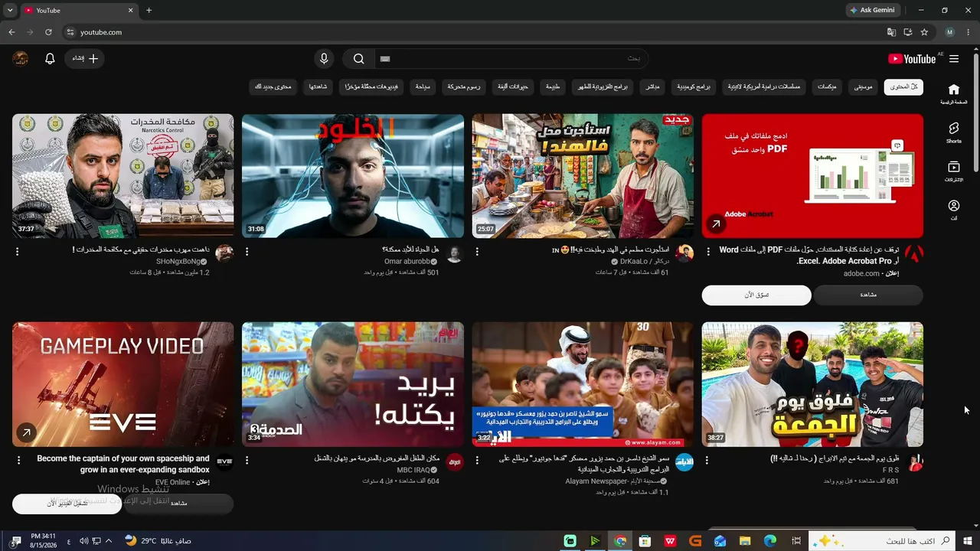Select the 'كل المحتوى' filter chip
Viewport: 980px width, 551px height.
[903, 86]
